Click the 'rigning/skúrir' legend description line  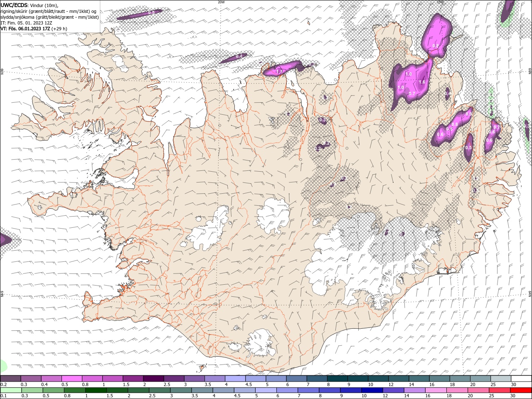click(49, 11)
